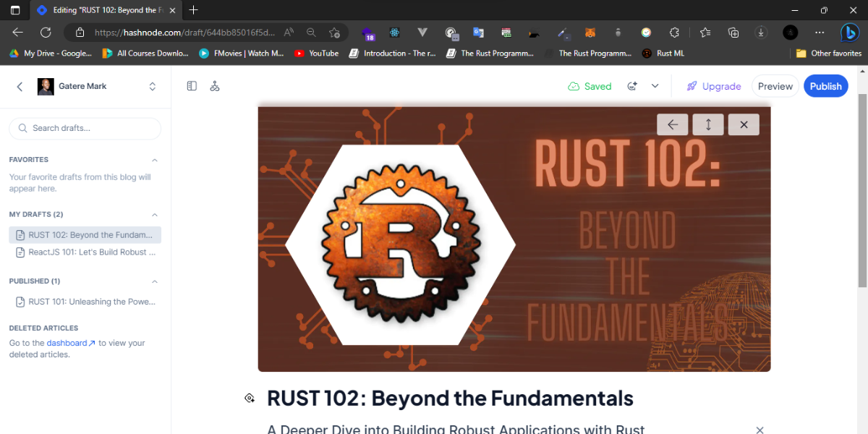This screenshot has width=868, height=434.
Task: Open the published RUST 101 article
Action: click(x=85, y=302)
